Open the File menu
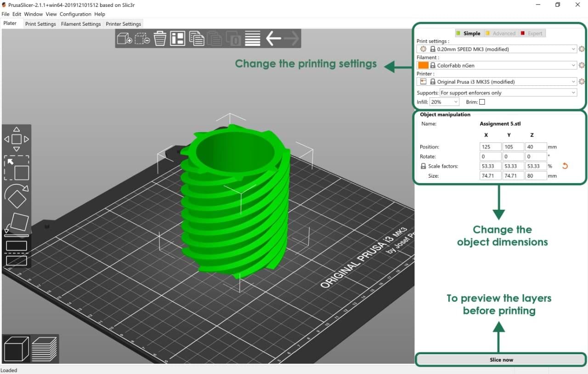Image resolution: width=588 pixels, height=374 pixels. (x=6, y=14)
